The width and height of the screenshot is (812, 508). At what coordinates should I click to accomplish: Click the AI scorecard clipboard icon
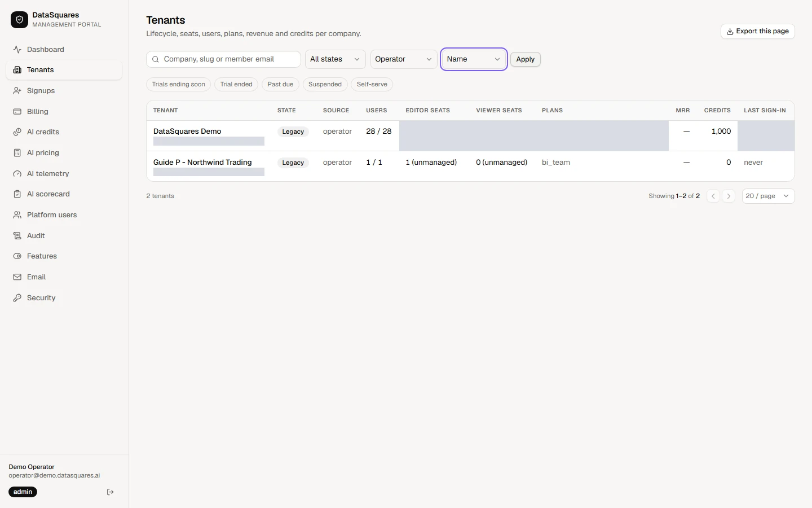tap(17, 194)
